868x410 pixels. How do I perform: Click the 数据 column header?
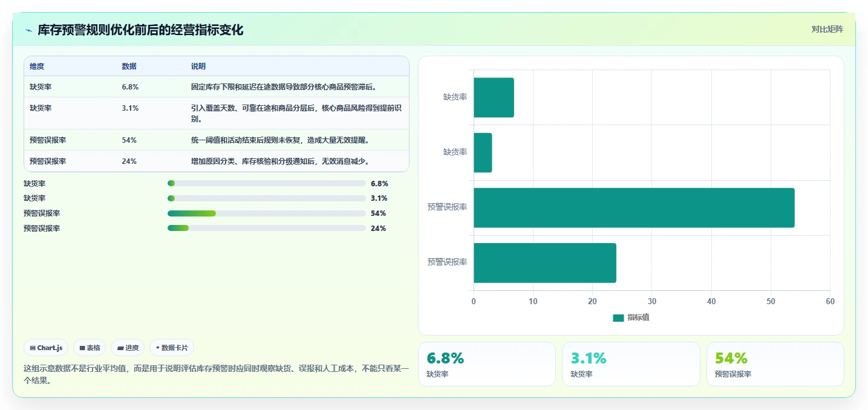click(129, 67)
